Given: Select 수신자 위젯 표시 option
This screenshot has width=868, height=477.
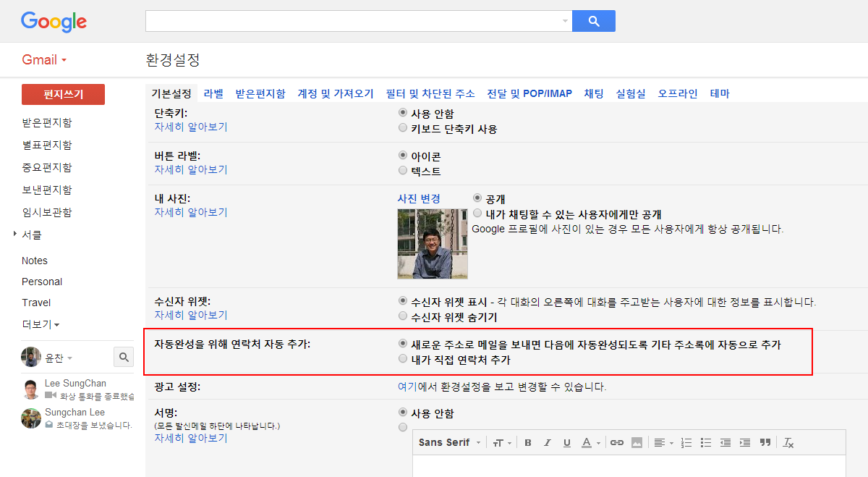Looking at the screenshot, I should pos(403,300).
